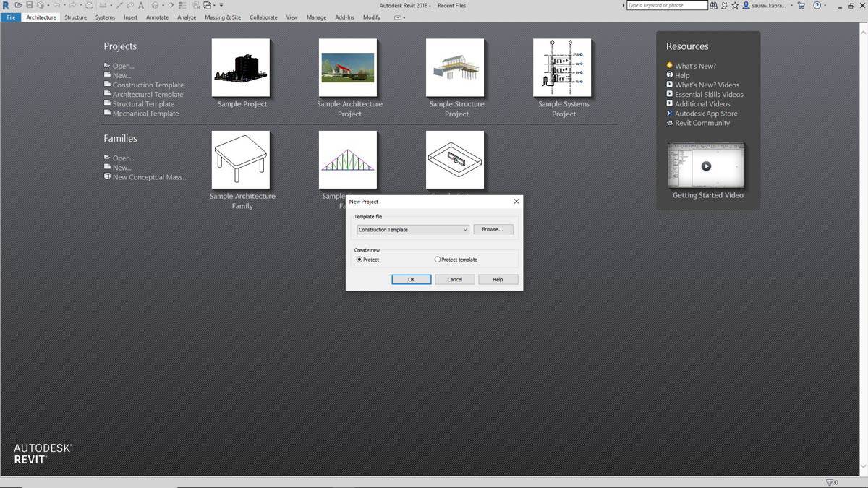Click the Structural Template link
Viewport: 868px width, 488px height.
[x=143, y=103]
